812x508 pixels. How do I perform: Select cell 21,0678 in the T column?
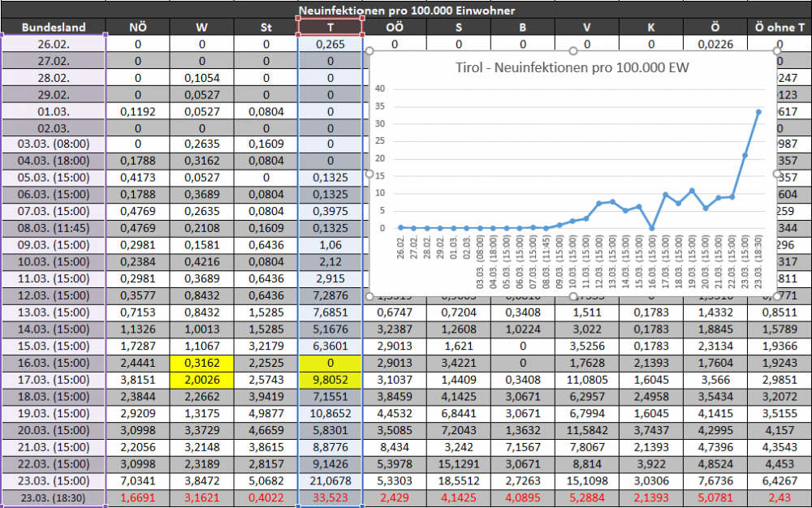coord(330,480)
